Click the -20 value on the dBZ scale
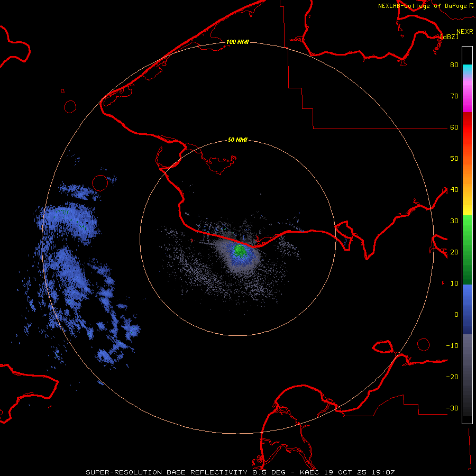Image resolution: width=476 pixels, height=476 pixels. pyautogui.click(x=452, y=377)
